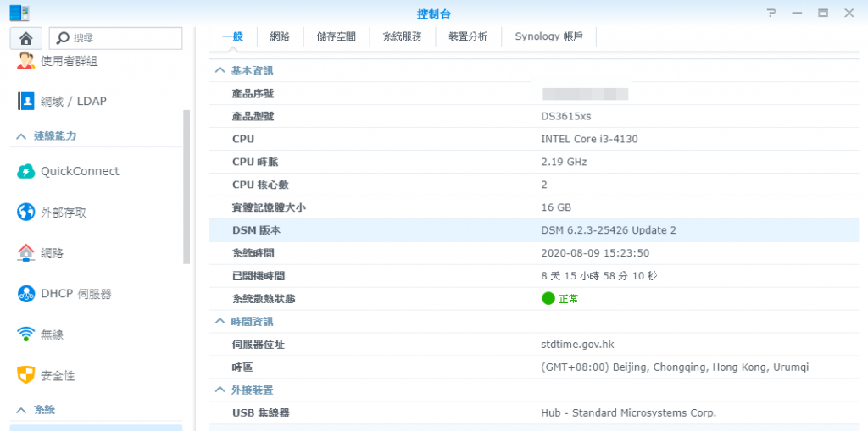Image resolution: width=868 pixels, height=431 pixels.
Task: Click the INTEL Core i3-4130 value
Action: [x=590, y=140]
